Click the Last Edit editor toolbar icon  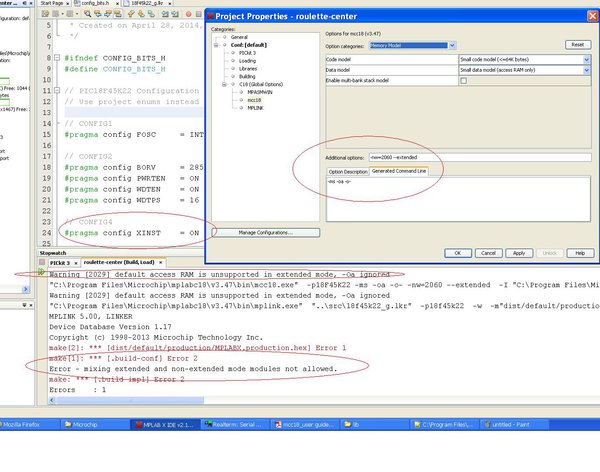[x=45, y=14]
